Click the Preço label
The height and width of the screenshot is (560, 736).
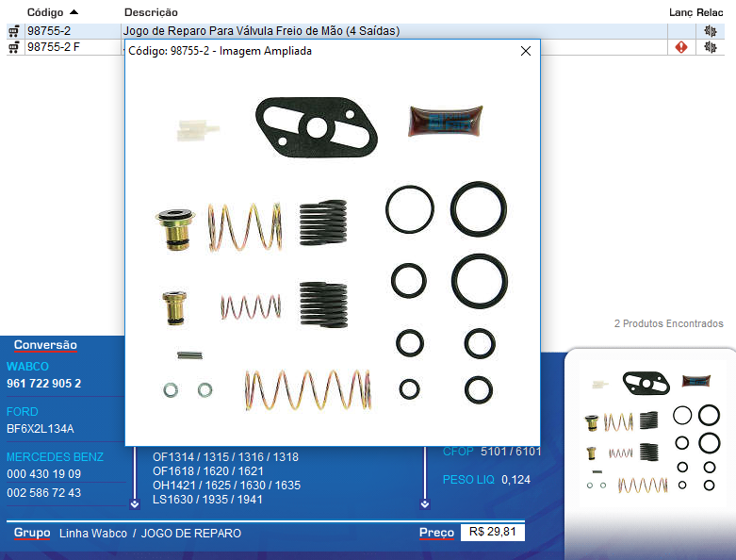pyautogui.click(x=436, y=534)
